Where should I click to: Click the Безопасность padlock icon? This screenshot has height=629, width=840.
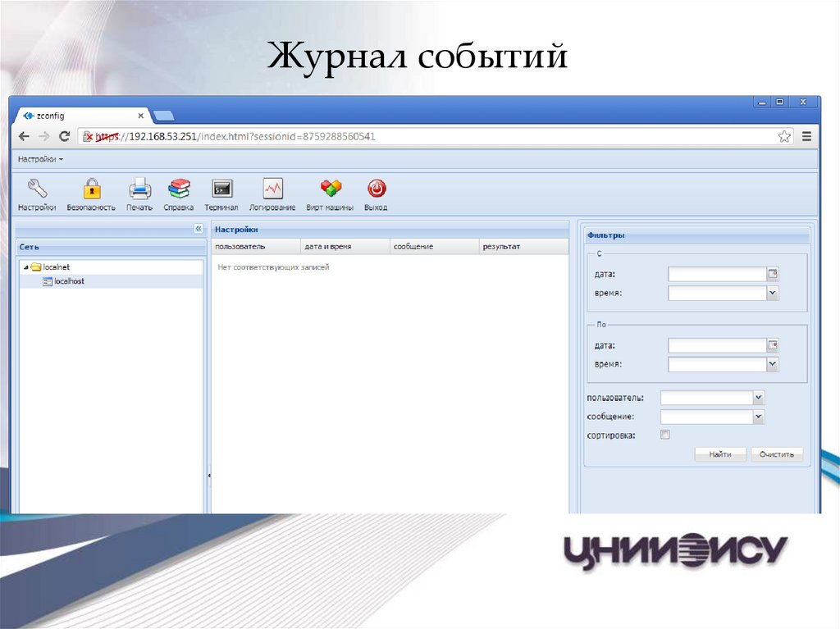click(x=91, y=189)
